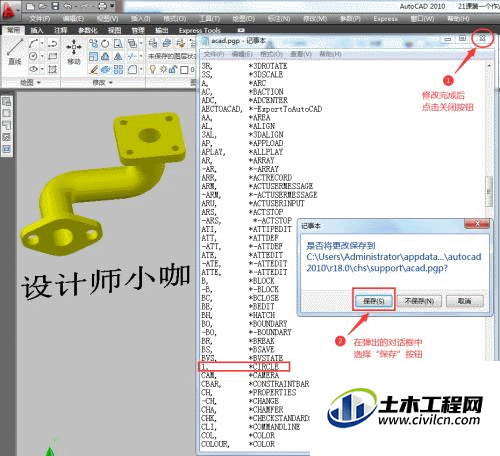Screen dimensions: 500x456
Task: Expand the 绘图 panel title
Action: pos(30,82)
